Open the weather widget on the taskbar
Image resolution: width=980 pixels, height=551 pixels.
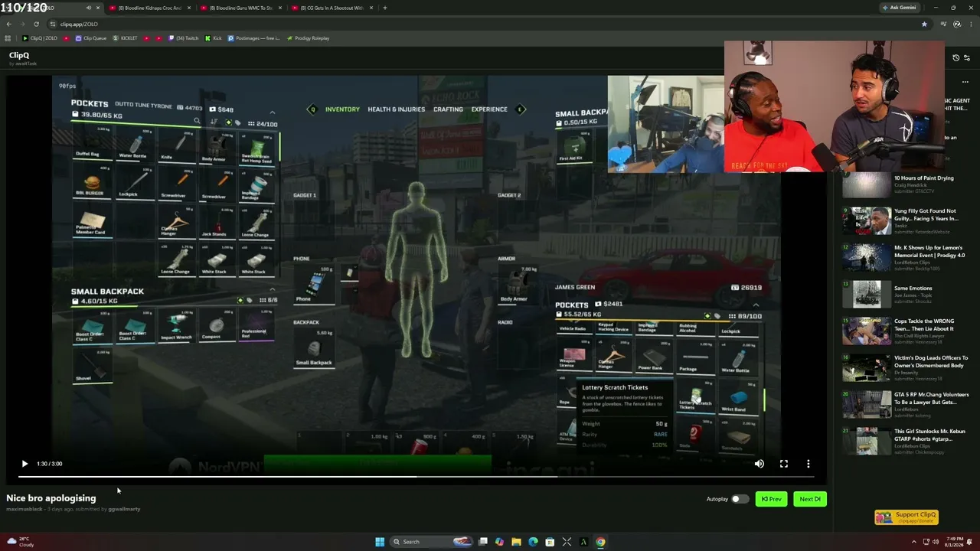tap(19, 542)
